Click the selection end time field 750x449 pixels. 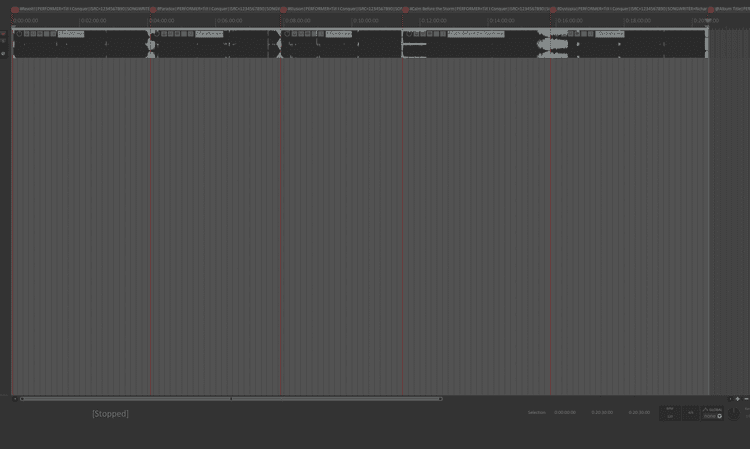pyautogui.click(x=602, y=412)
